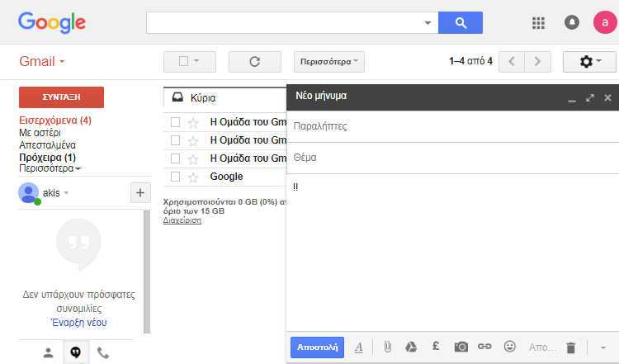This screenshot has height=364, width=619.
Task: Send money with the pound icon
Action: [436, 346]
